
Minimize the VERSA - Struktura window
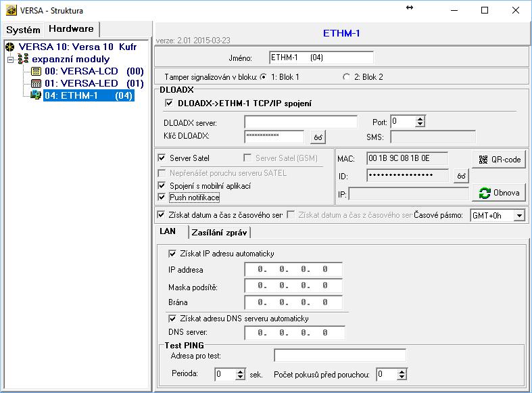click(454, 11)
